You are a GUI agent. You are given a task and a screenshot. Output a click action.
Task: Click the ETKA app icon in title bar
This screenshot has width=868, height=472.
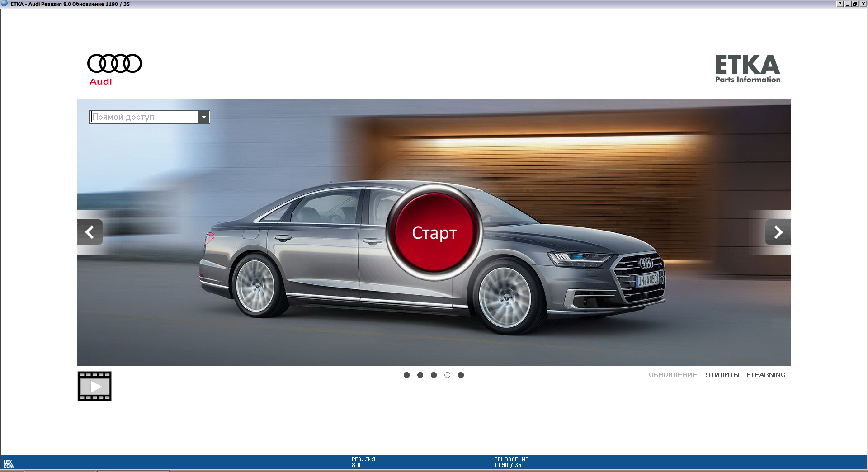tap(5, 4)
